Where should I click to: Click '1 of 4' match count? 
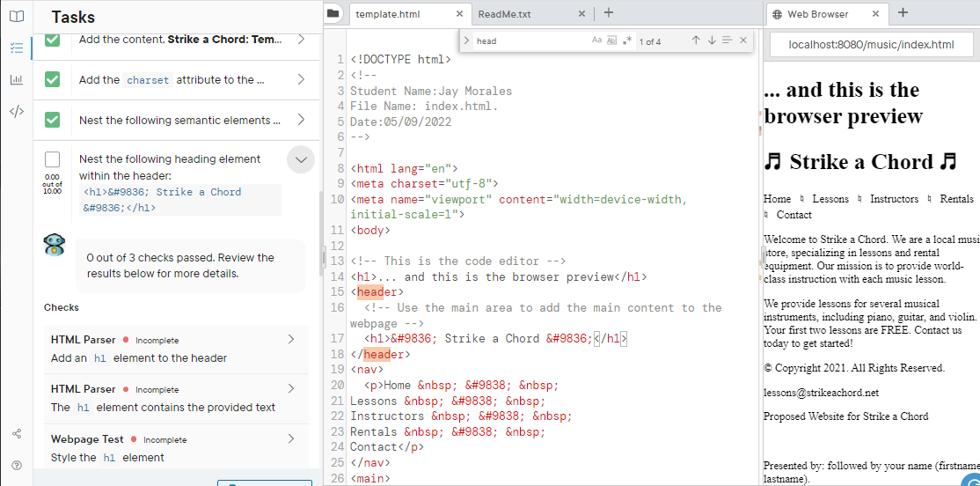(650, 41)
